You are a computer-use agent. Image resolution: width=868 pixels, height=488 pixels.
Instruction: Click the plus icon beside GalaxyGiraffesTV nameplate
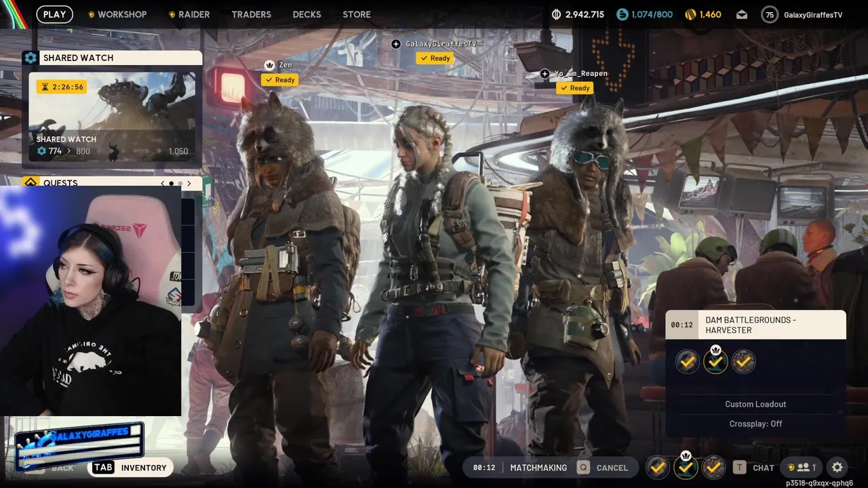396,43
